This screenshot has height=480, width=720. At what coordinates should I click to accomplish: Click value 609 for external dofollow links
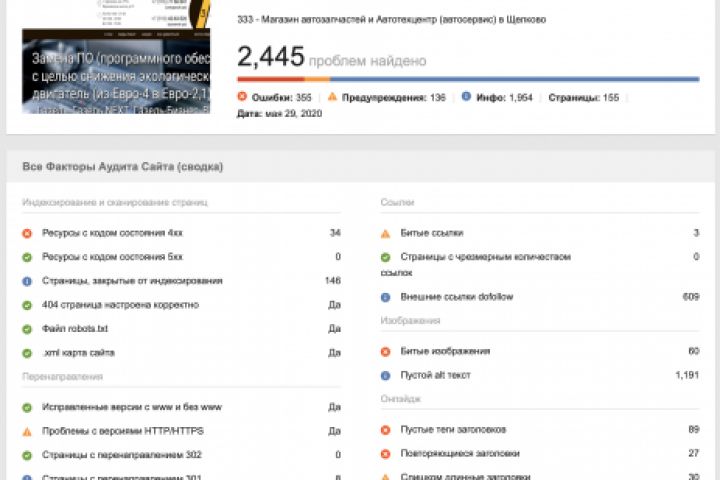[691, 297]
